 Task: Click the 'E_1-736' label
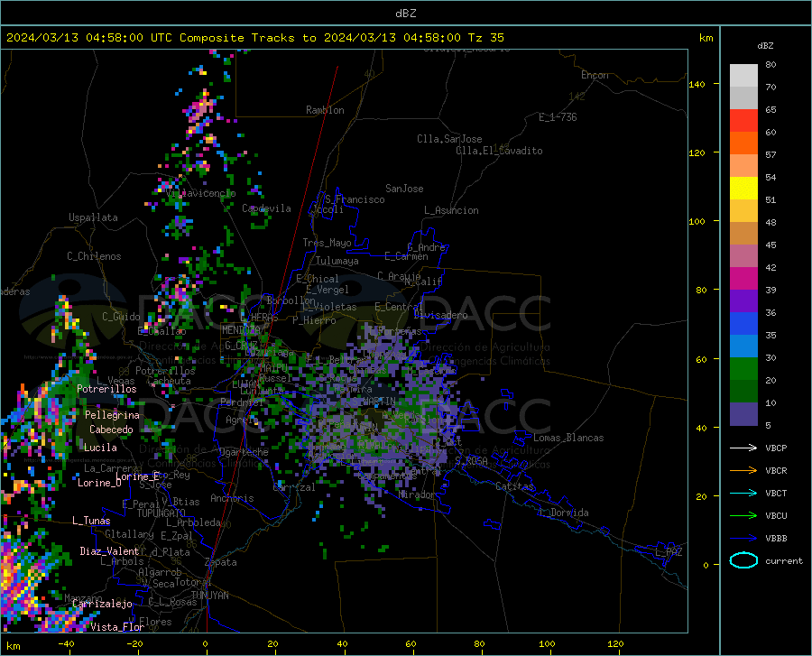[x=558, y=117]
